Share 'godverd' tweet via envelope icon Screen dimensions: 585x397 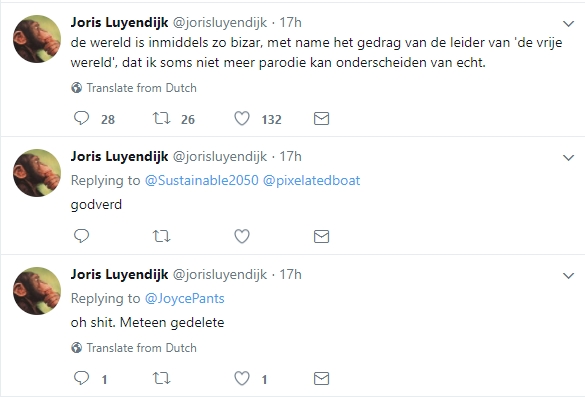(x=321, y=236)
